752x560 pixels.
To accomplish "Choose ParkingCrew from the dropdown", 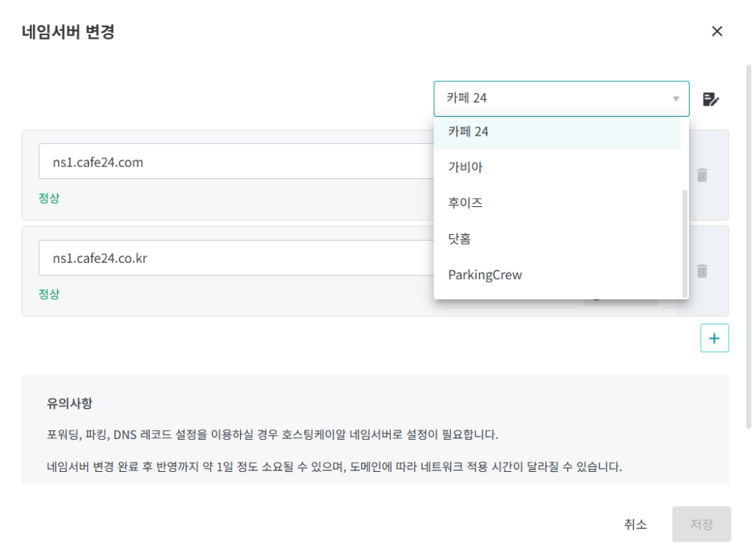I will [x=485, y=274].
